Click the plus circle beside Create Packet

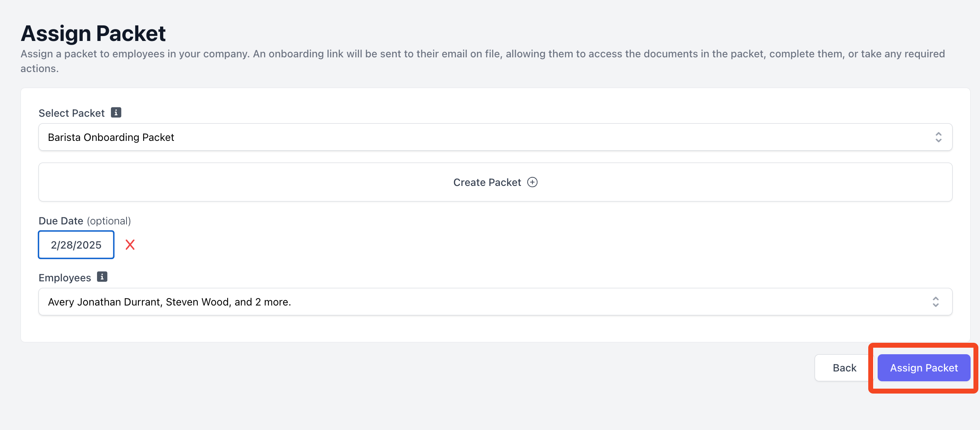pos(532,182)
